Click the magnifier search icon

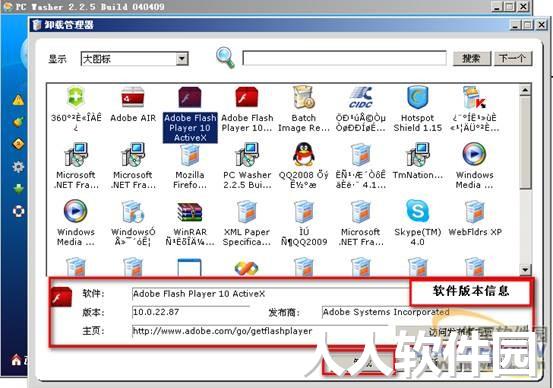[x=225, y=57]
